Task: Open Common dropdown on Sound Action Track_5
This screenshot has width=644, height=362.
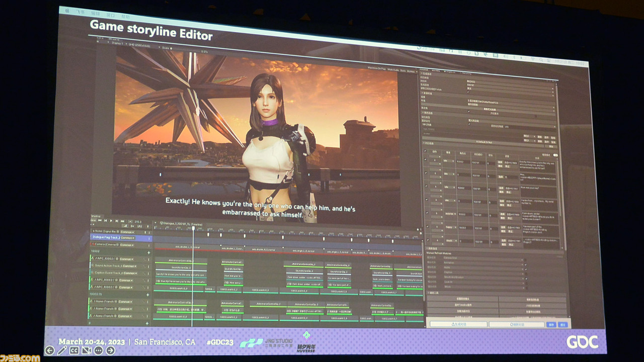Action: 130,266
